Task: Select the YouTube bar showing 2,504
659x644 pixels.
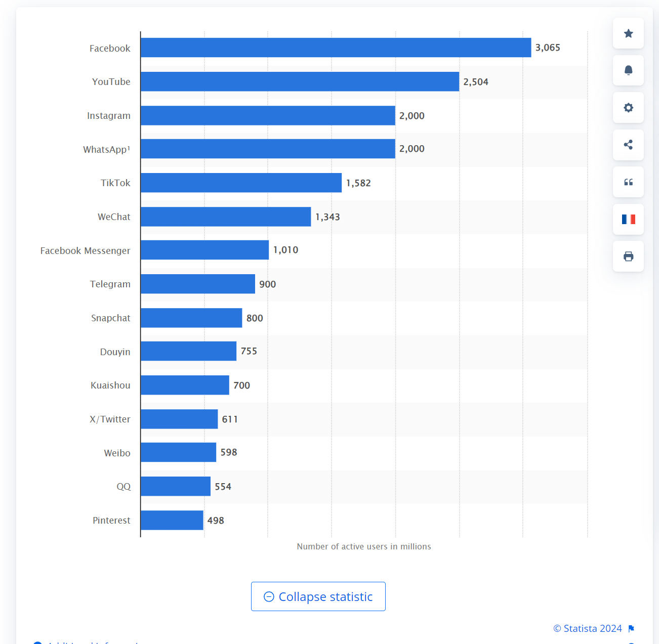Action: (300, 81)
